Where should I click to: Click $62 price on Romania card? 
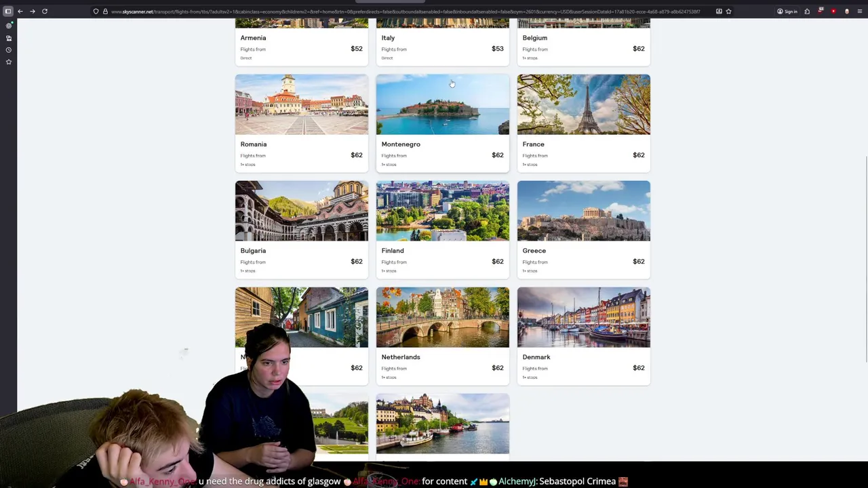point(357,155)
